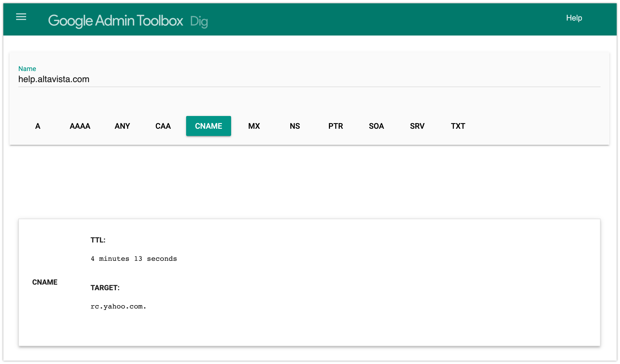Look up MX records
Image resolution: width=620 pixels, height=364 pixels.
tap(254, 126)
